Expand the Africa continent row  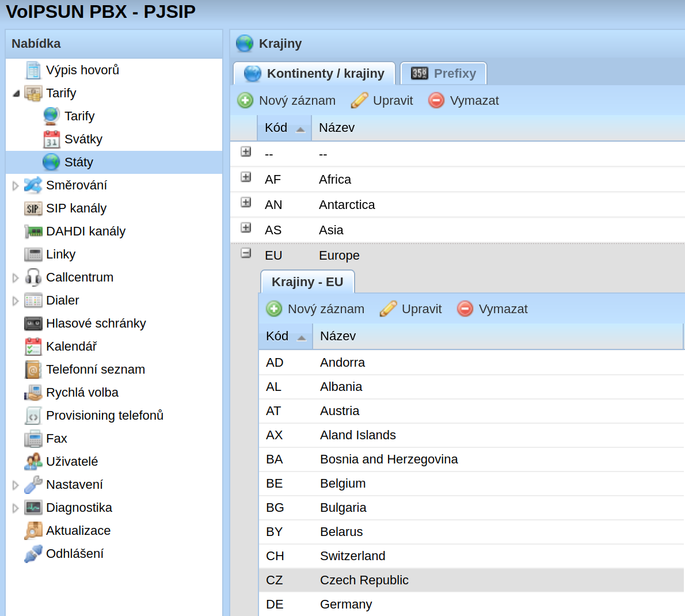pos(246,177)
